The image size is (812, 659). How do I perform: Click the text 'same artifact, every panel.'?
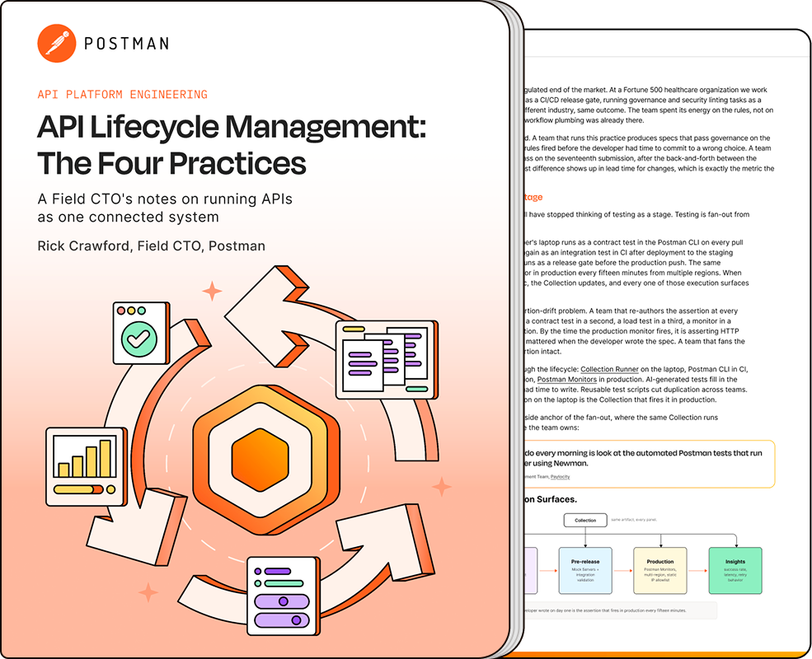(634, 519)
